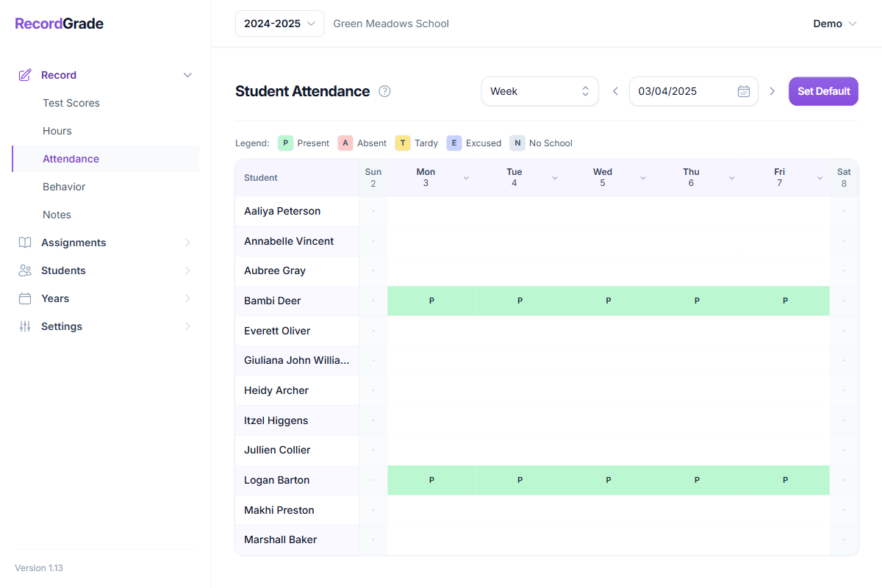
Task: Go to previous week arrow
Action: pyautogui.click(x=615, y=91)
